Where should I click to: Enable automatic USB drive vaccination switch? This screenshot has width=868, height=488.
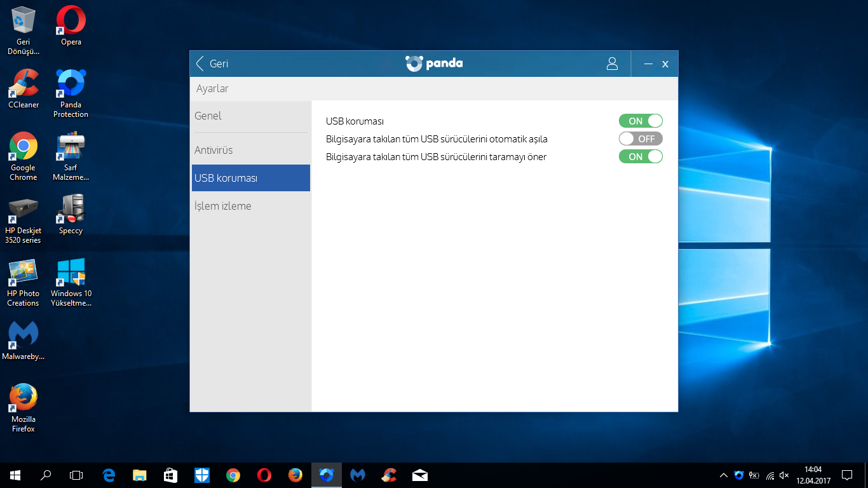click(x=641, y=139)
